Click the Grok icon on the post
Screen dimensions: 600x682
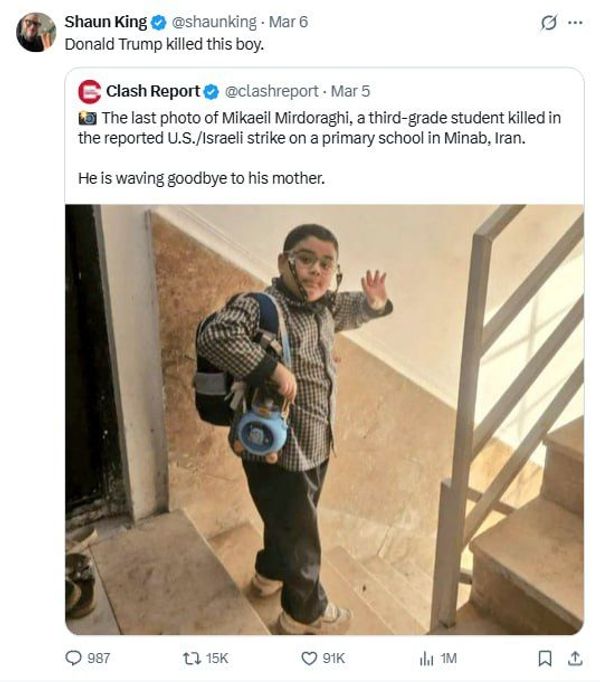pos(549,22)
